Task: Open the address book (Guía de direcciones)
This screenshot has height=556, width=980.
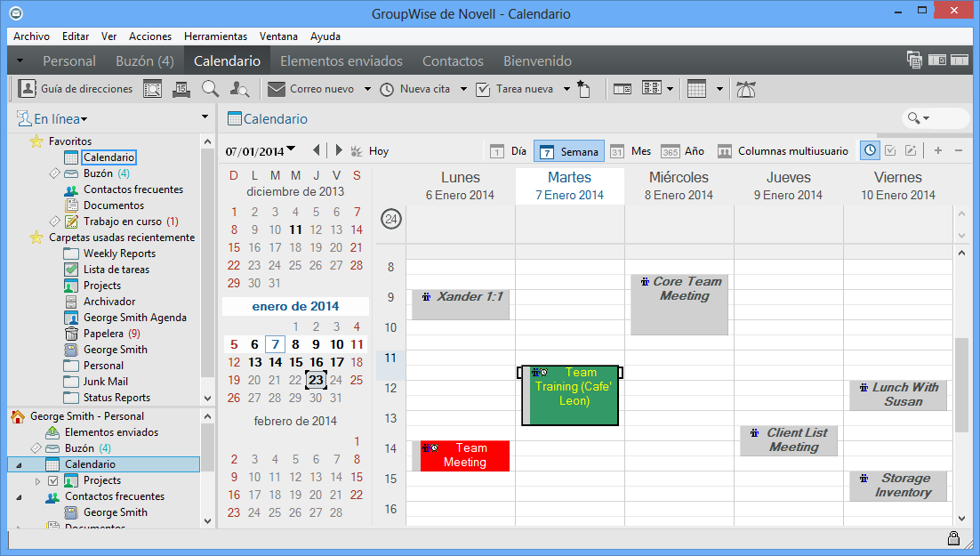Action: 76,89
